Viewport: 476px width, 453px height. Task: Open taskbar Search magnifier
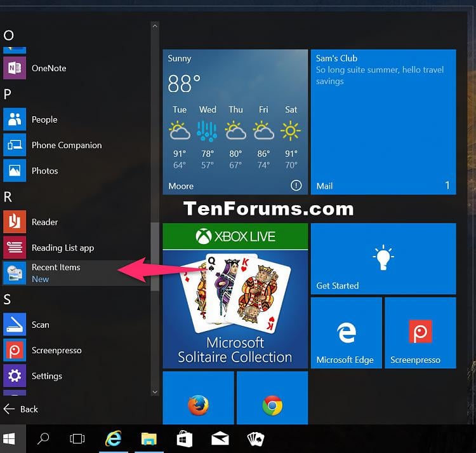(x=43, y=439)
